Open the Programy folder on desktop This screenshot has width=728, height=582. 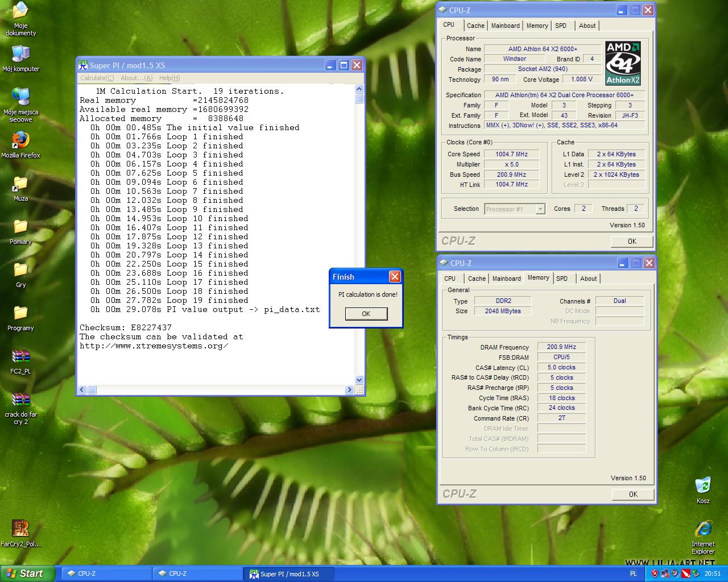point(20,314)
